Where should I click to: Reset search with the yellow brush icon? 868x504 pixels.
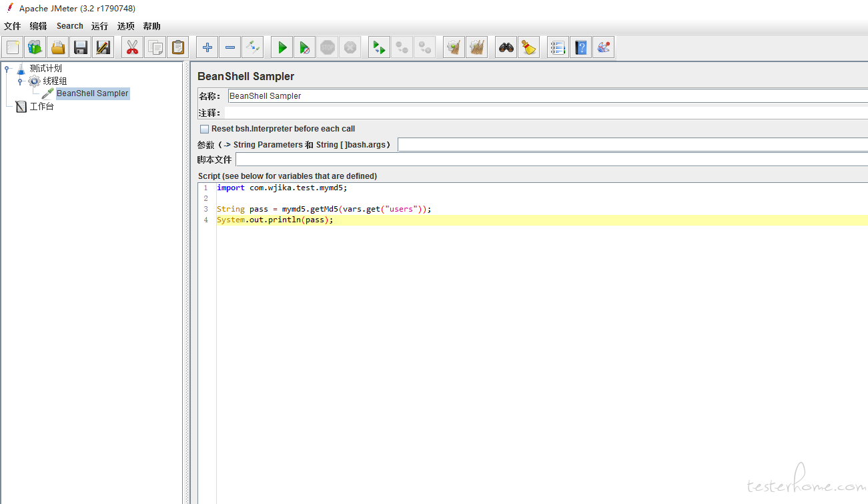[528, 47]
